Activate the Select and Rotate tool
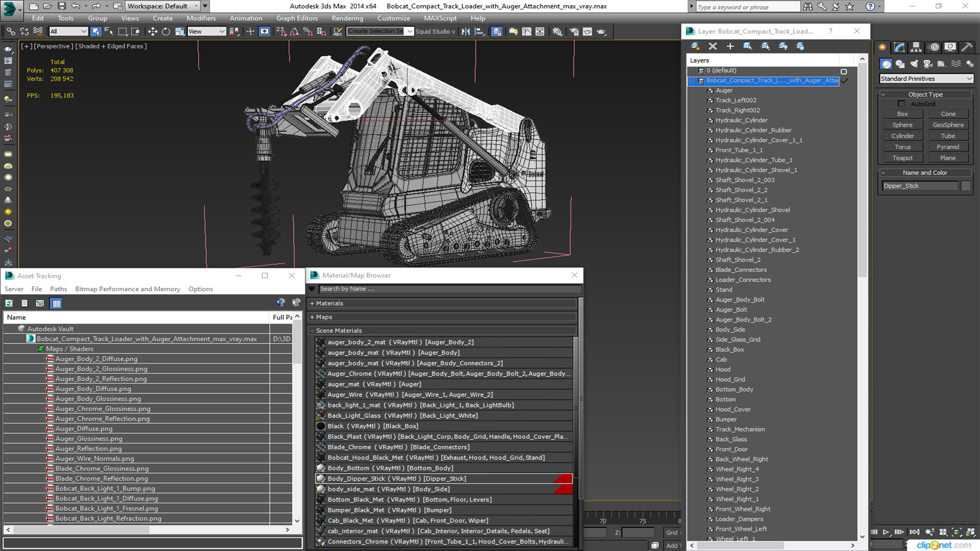 tap(166, 32)
